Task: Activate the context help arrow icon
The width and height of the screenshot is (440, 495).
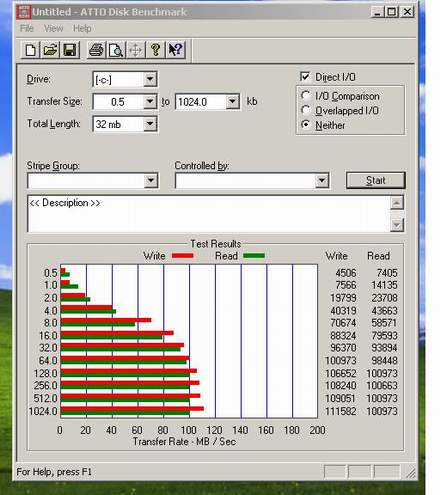Action: tap(175, 50)
